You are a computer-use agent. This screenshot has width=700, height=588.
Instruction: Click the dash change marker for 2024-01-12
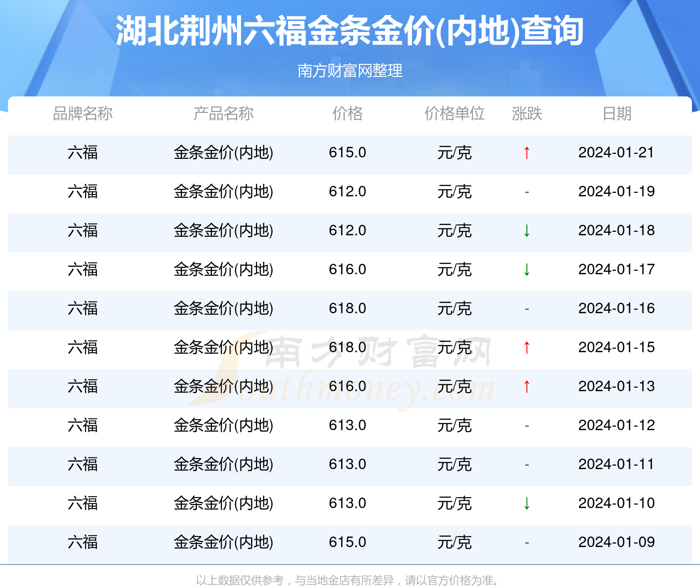(526, 426)
